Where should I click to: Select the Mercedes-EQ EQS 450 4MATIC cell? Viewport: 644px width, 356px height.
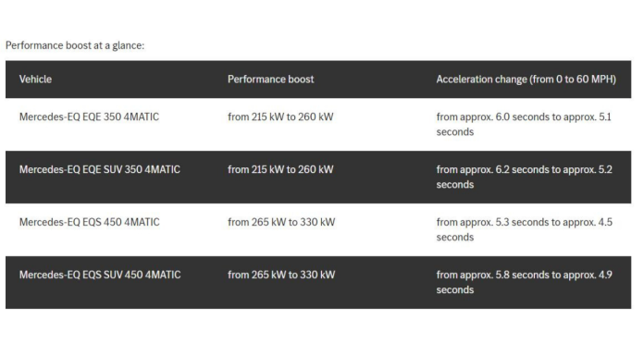coord(89,222)
